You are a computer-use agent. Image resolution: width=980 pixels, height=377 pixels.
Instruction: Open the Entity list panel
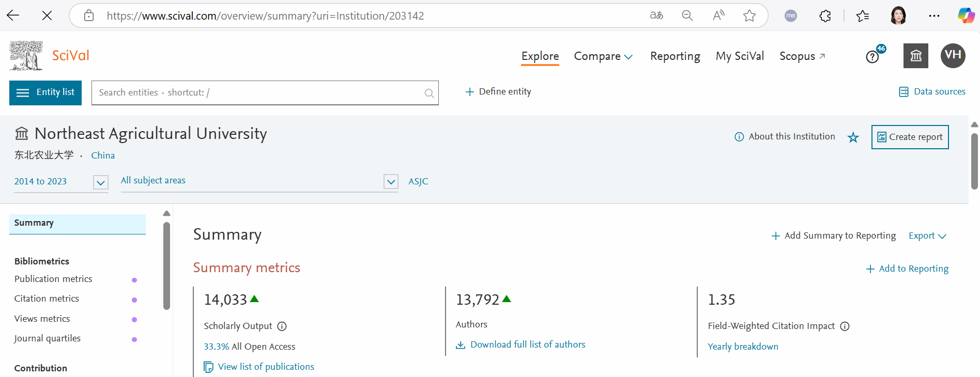[45, 93]
